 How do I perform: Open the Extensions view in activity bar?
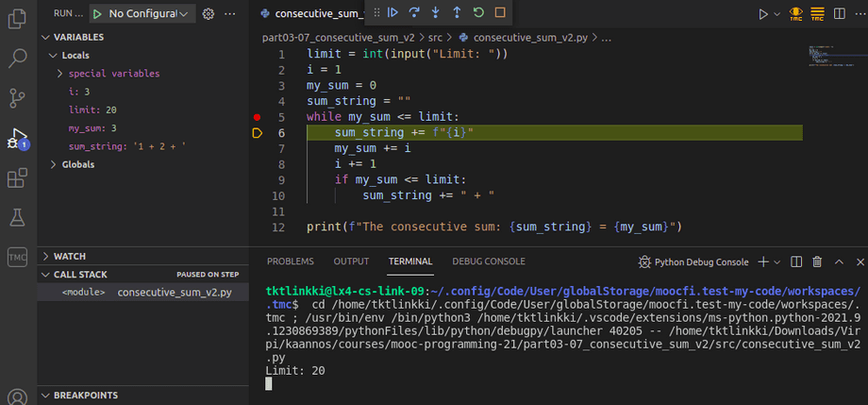click(17, 177)
